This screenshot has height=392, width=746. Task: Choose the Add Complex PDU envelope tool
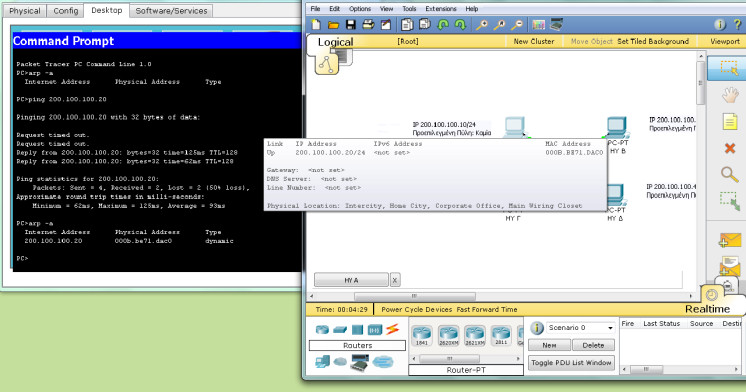(729, 265)
